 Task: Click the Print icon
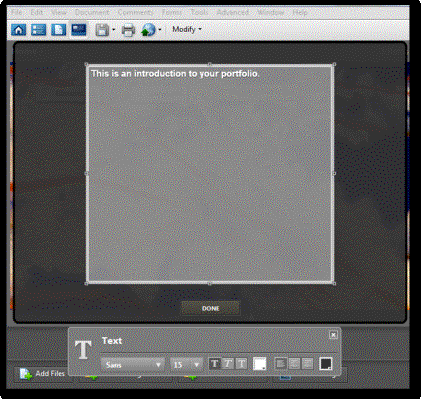tap(128, 30)
